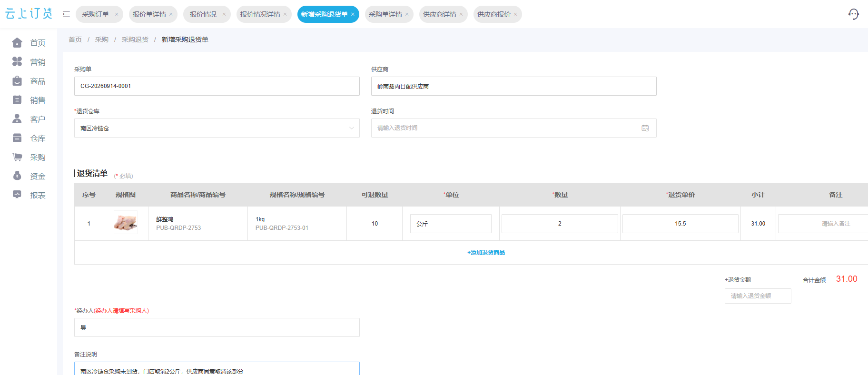Screen dimensions: 868x375
Task: Click the 鲜整鸡 product thumbnail image
Action: 126,223
